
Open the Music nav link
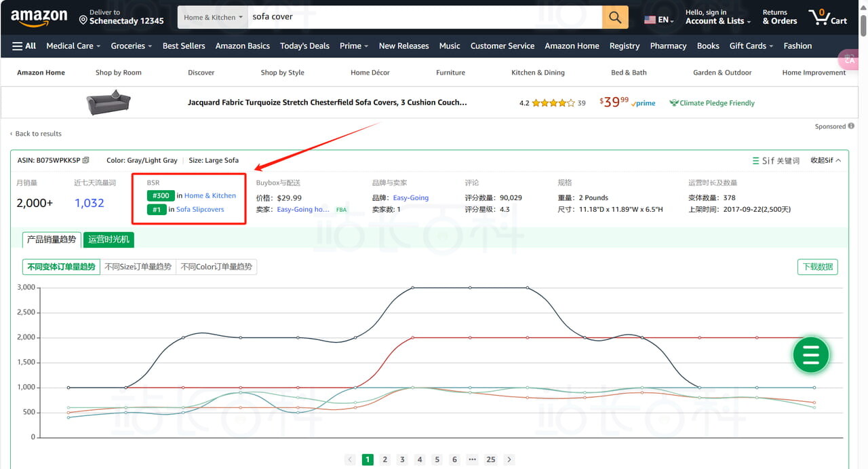click(x=450, y=46)
